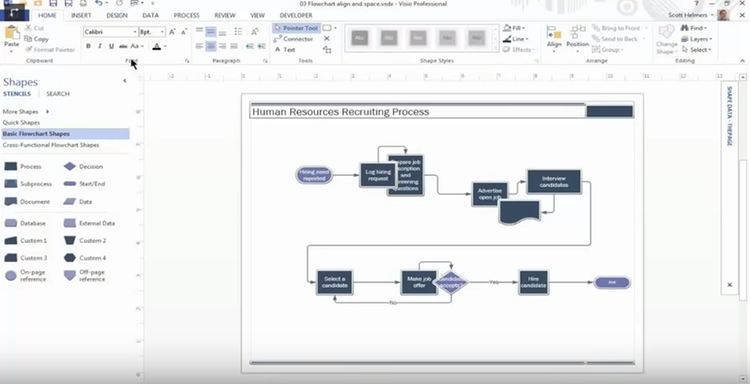Open the Calibri font name dropdown
This screenshot has height=384, width=750.
pos(135,32)
